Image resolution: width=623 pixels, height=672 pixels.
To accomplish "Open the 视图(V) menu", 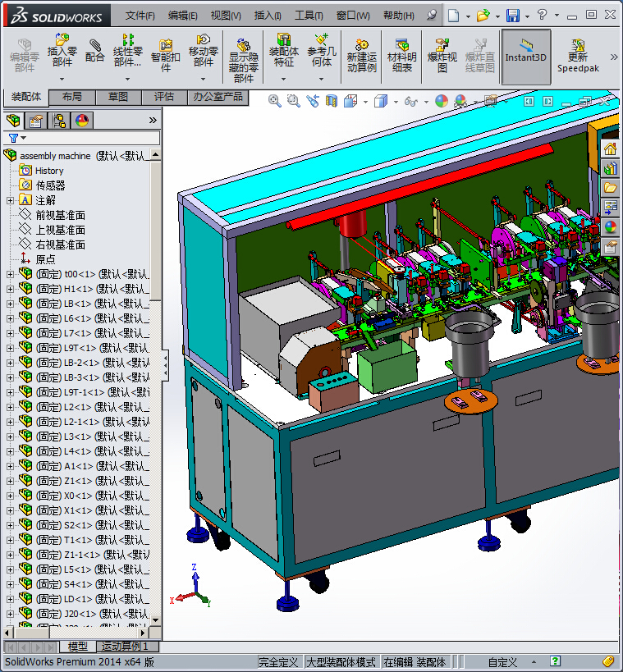I will click(226, 16).
